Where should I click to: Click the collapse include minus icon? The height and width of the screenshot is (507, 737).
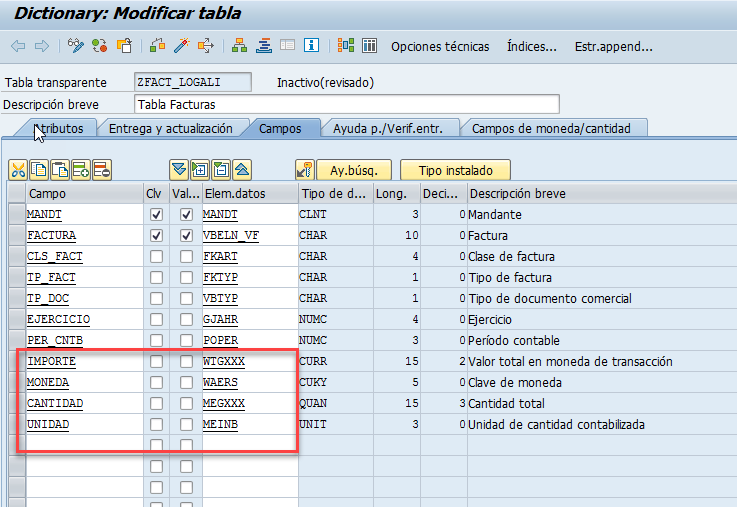(x=221, y=170)
